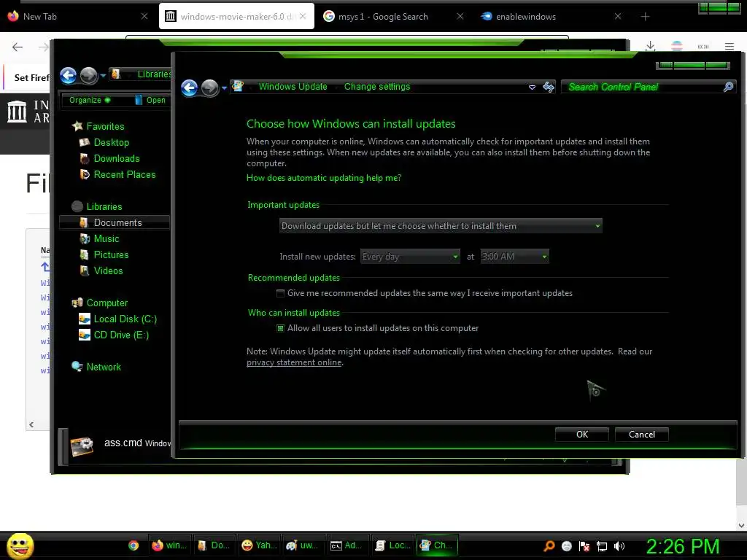Switch to 'Loc...' taskbar button
Image resolution: width=747 pixels, height=560 pixels.
pyautogui.click(x=392, y=545)
